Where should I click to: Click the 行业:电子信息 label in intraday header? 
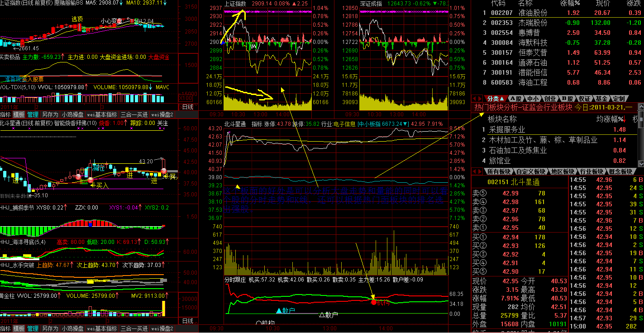[x=339, y=124]
